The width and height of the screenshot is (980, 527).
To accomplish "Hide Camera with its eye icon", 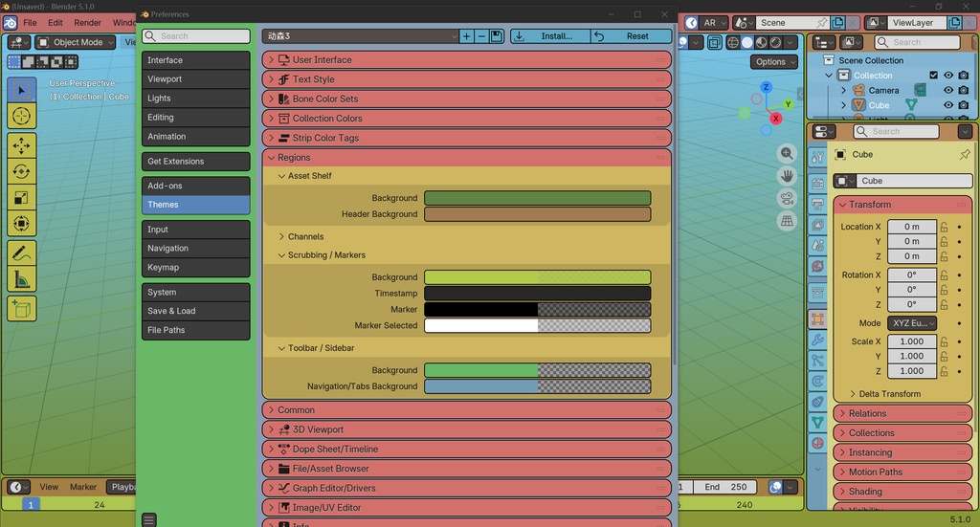I will (948, 90).
